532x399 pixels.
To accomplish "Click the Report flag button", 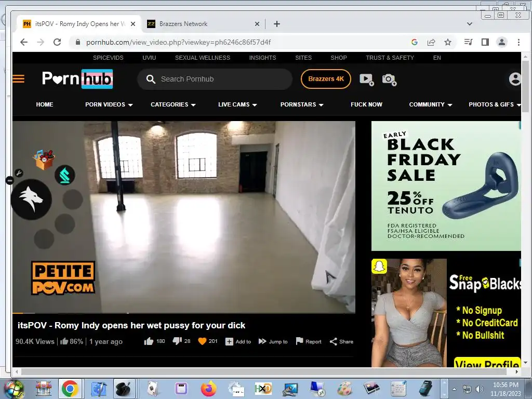I will 309,341.
